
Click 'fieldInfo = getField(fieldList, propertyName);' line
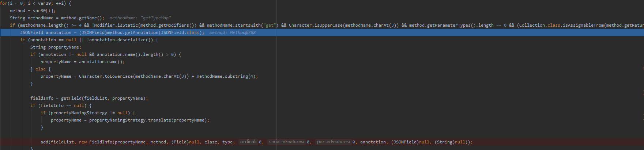89,98
